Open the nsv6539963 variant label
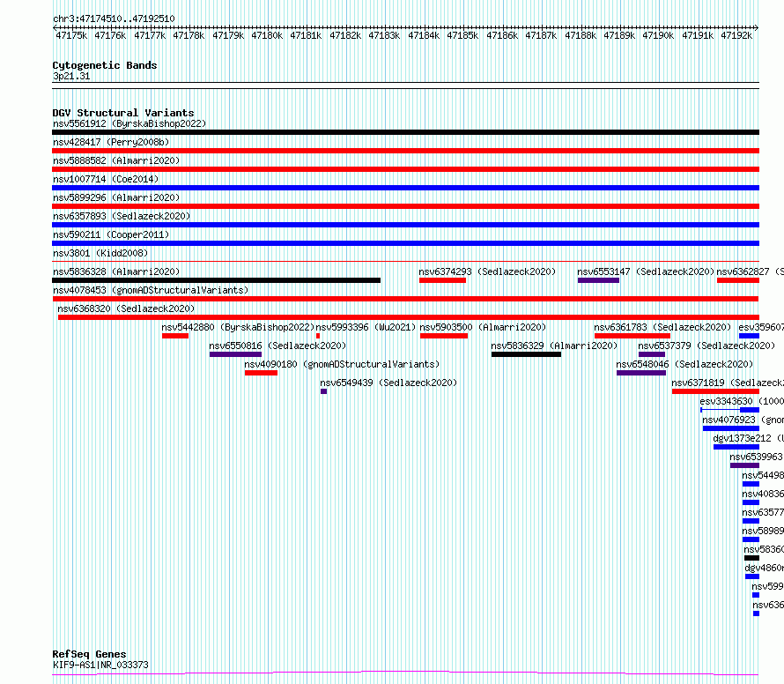 tap(756, 457)
